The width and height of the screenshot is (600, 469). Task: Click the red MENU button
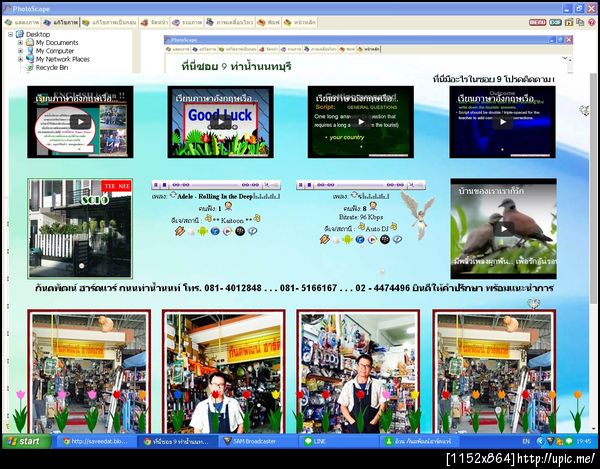coord(537,22)
